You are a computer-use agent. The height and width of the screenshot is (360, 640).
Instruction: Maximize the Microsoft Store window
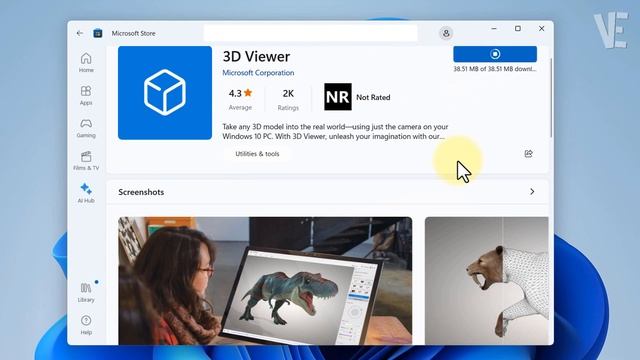[518, 29]
